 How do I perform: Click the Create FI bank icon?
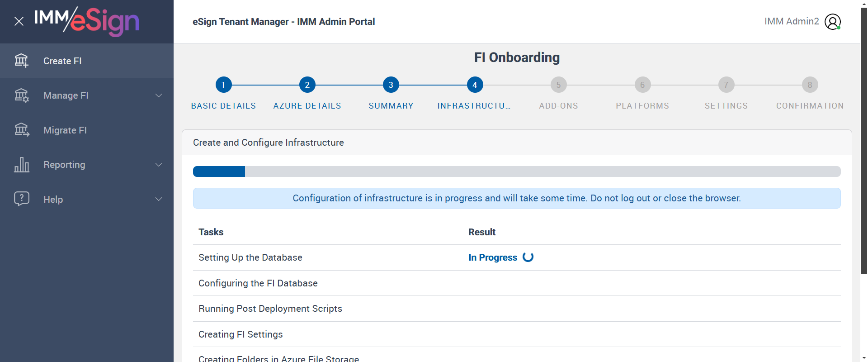[21, 61]
